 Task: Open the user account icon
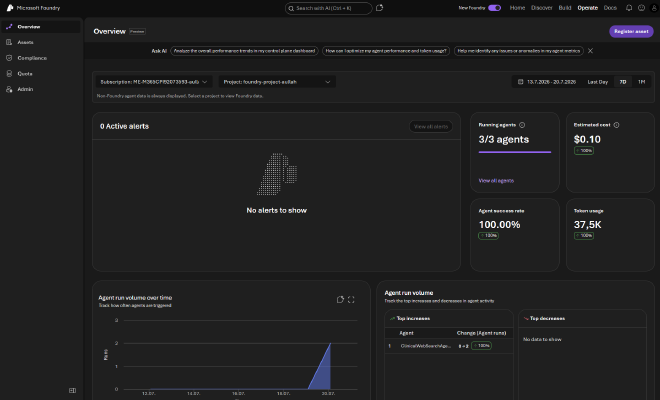pyautogui.click(x=654, y=8)
